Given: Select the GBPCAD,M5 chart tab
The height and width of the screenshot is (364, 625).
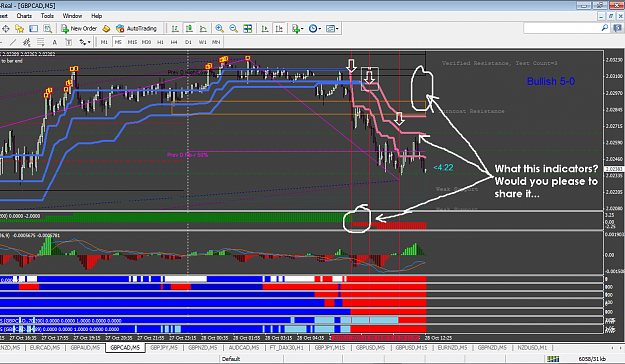Looking at the screenshot, I should tap(125, 348).
